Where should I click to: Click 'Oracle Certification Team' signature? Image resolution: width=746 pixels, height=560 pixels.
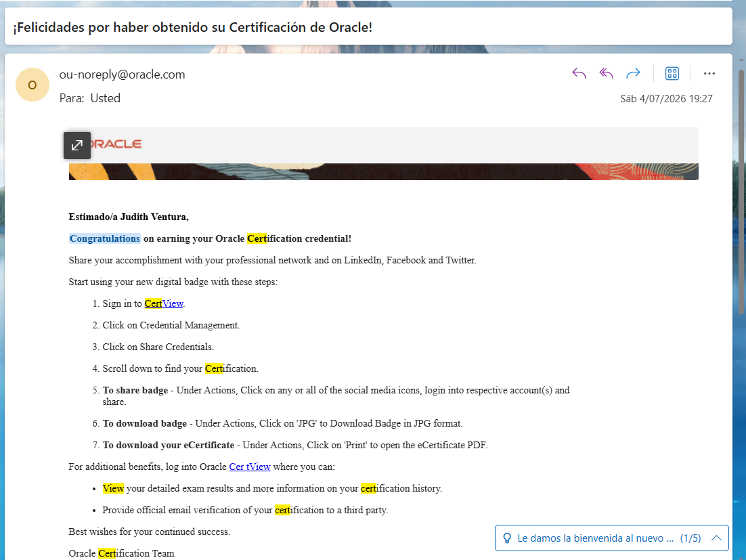point(121,553)
